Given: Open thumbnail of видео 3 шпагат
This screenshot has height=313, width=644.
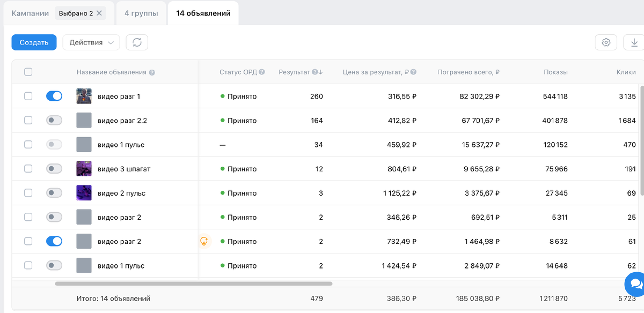Looking at the screenshot, I should (84, 169).
